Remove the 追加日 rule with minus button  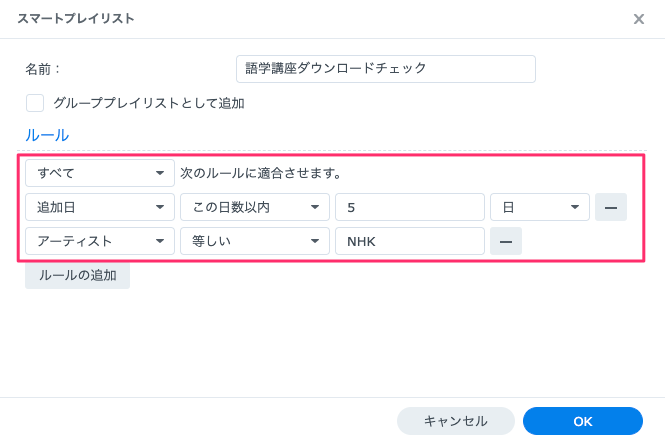tap(610, 207)
